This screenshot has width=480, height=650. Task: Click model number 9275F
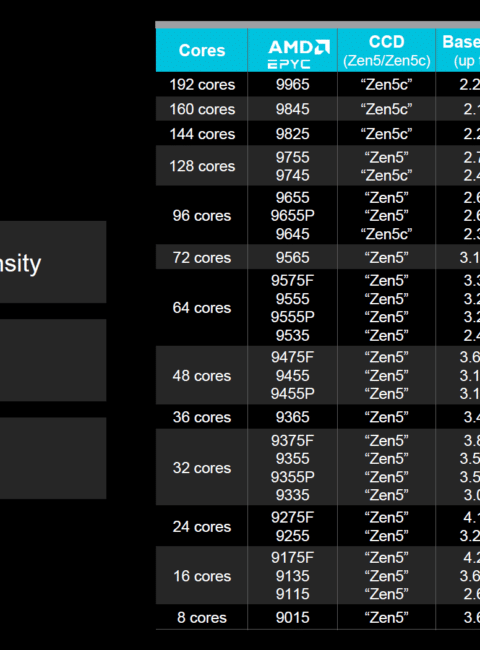(x=293, y=517)
